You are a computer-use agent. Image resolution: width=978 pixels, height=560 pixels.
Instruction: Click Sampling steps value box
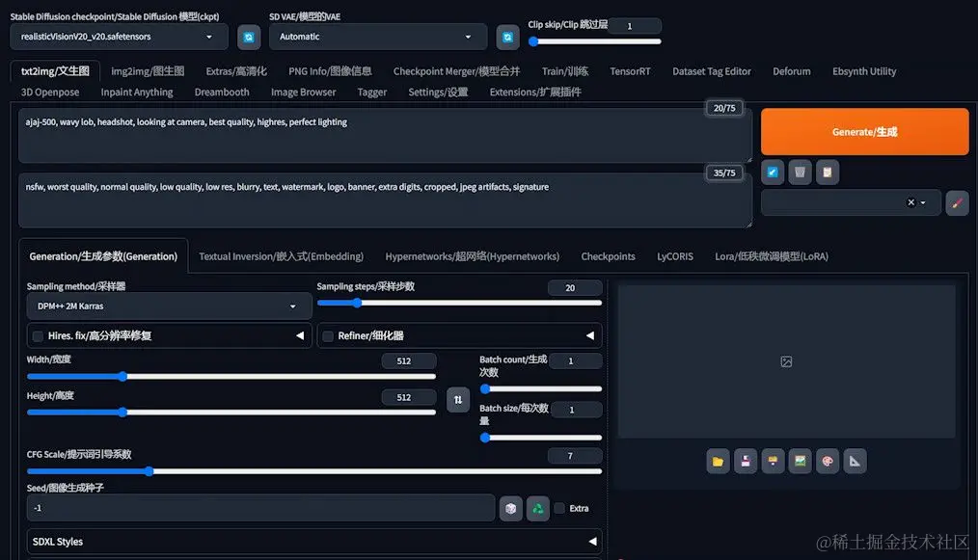coord(575,287)
